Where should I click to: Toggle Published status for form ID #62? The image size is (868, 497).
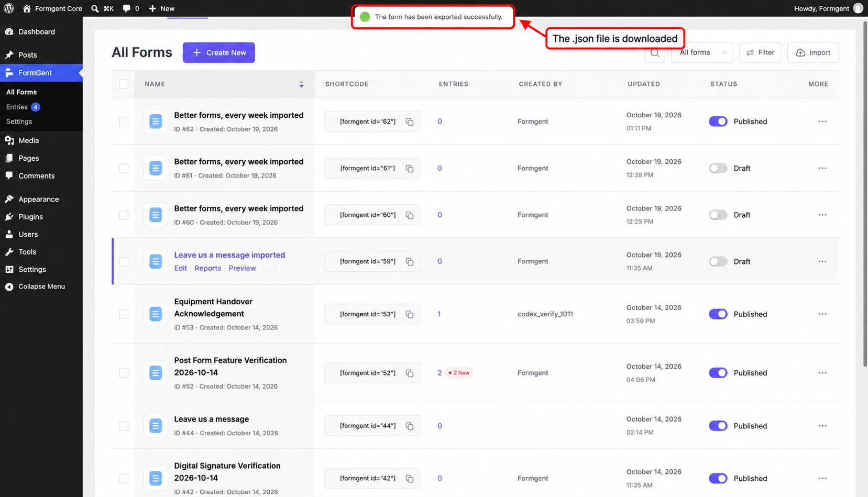[x=718, y=122]
